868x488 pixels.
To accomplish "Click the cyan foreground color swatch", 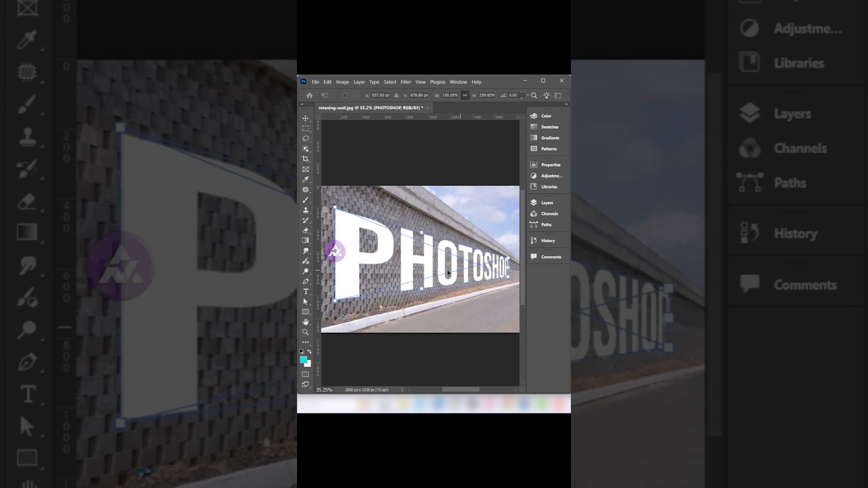I will pyautogui.click(x=304, y=359).
